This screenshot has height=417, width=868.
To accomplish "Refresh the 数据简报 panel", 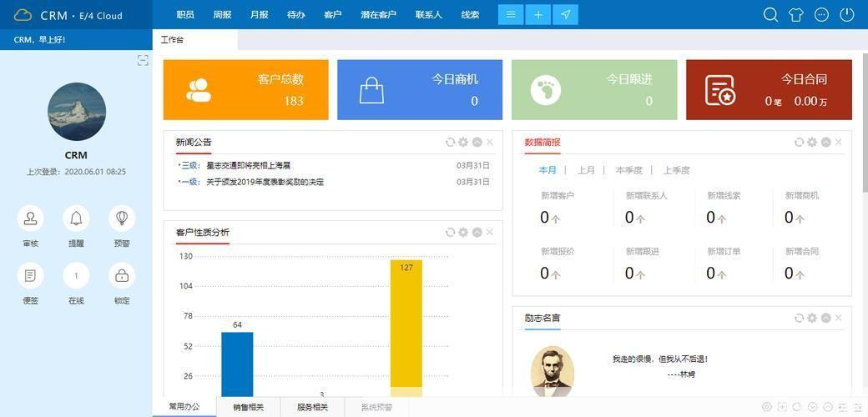I will pyautogui.click(x=799, y=142).
